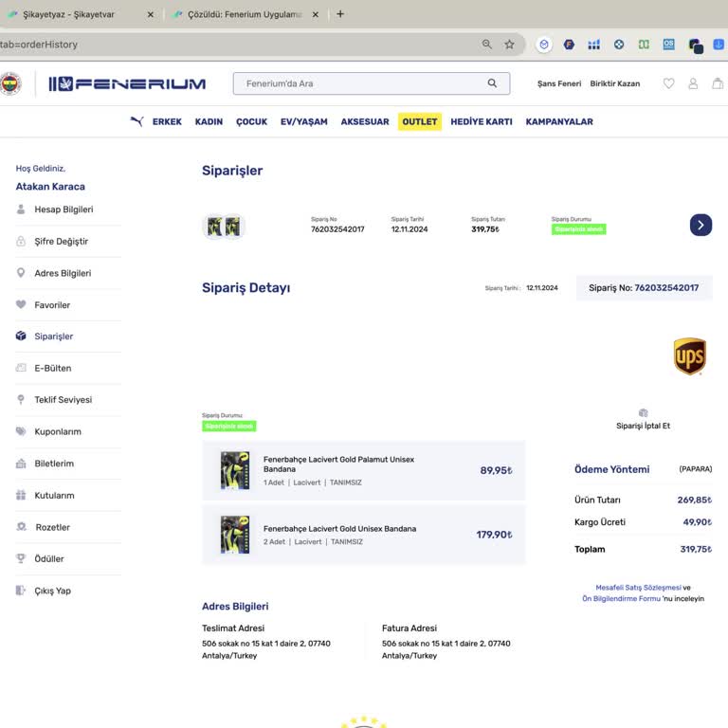Open the blue bar-chart extension icon
The width and height of the screenshot is (728, 728).
pos(593,45)
